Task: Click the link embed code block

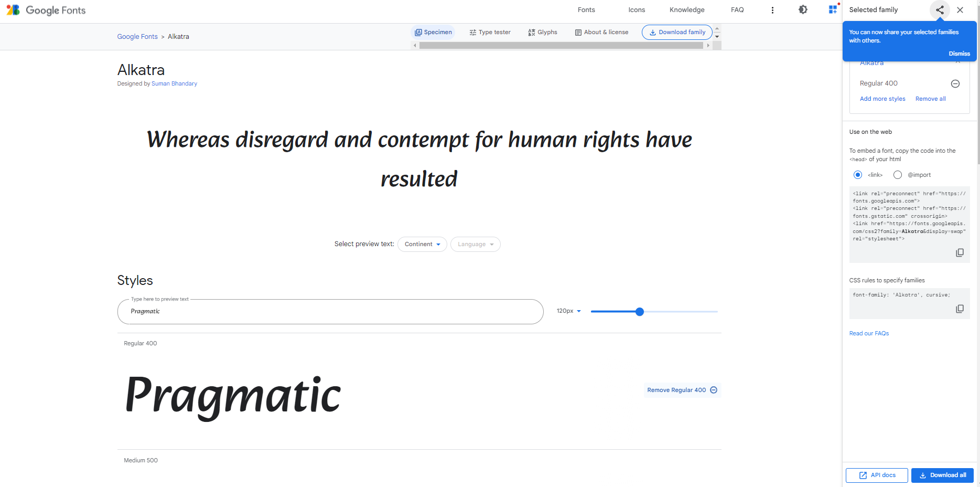Action: tap(909, 224)
